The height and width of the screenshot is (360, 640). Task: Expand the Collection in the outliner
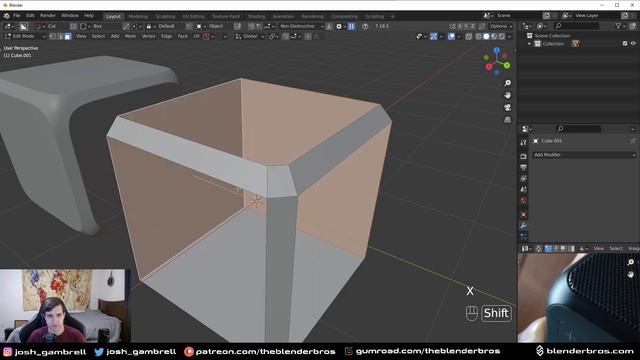(x=530, y=44)
